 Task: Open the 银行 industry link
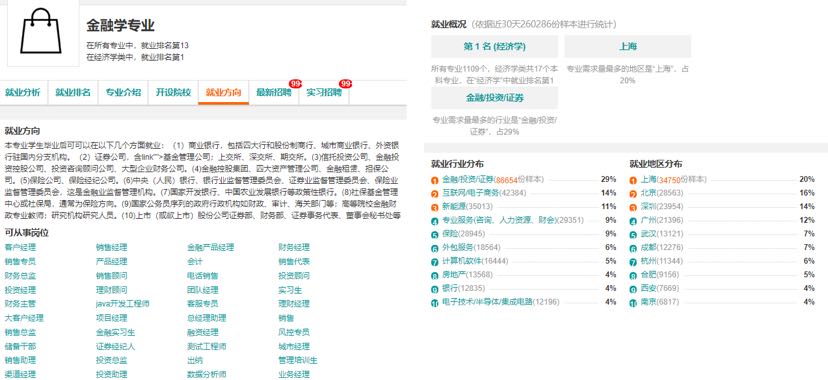tap(449, 289)
